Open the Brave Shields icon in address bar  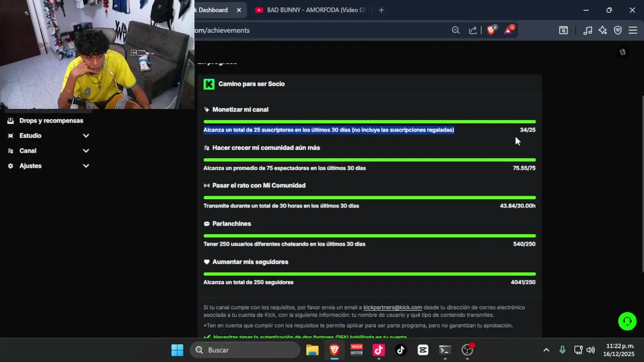click(x=491, y=30)
